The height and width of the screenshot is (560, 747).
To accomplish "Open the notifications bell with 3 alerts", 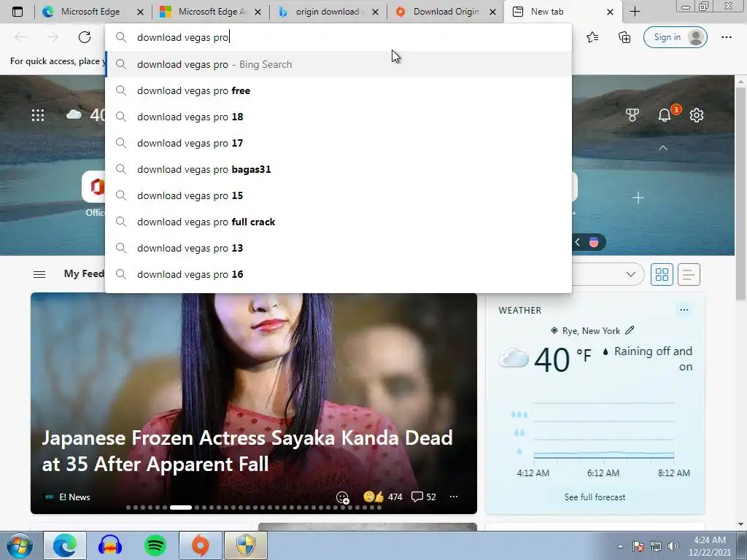I will coord(665,114).
